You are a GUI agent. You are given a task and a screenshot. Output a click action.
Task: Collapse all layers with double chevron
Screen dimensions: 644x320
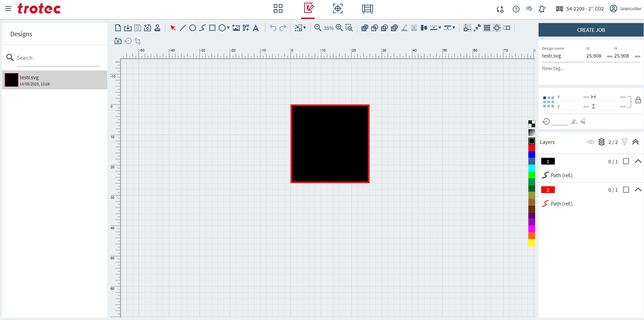coord(636,142)
